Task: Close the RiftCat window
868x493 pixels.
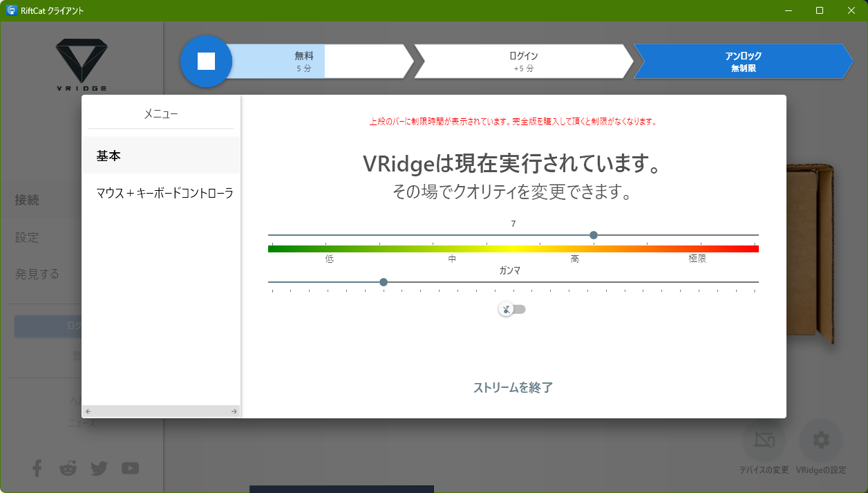Action: tap(851, 10)
